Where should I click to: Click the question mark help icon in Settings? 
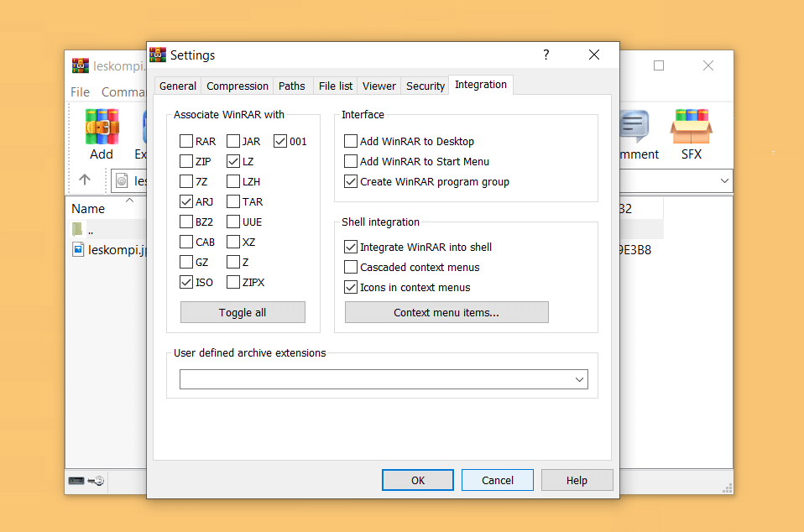(546, 55)
